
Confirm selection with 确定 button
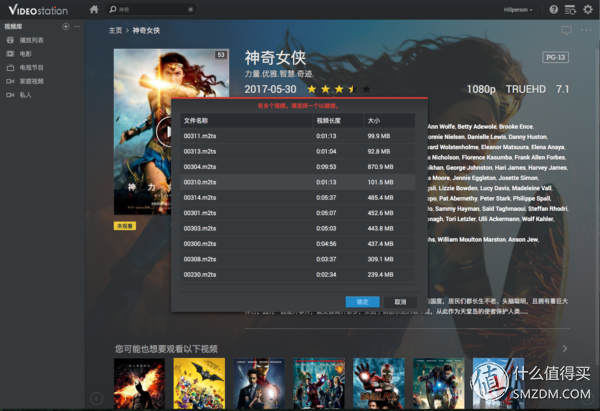pyautogui.click(x=362, y=302)
